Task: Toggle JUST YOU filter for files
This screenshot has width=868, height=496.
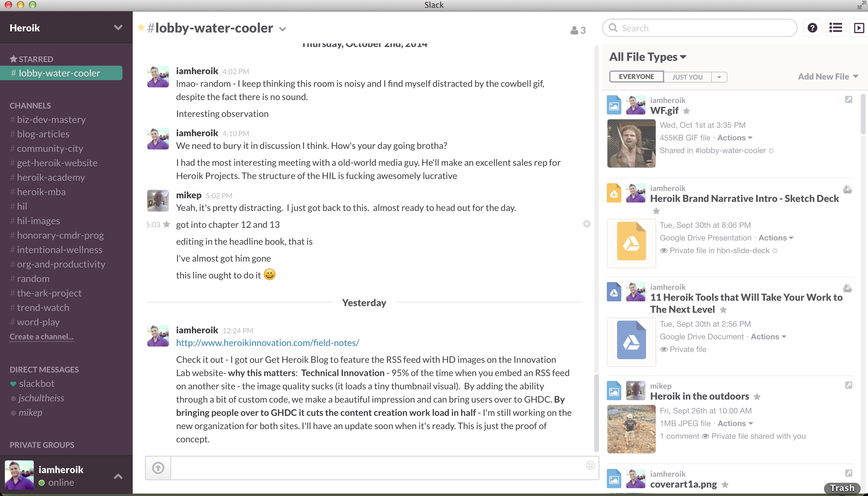Action: point(687,76)
